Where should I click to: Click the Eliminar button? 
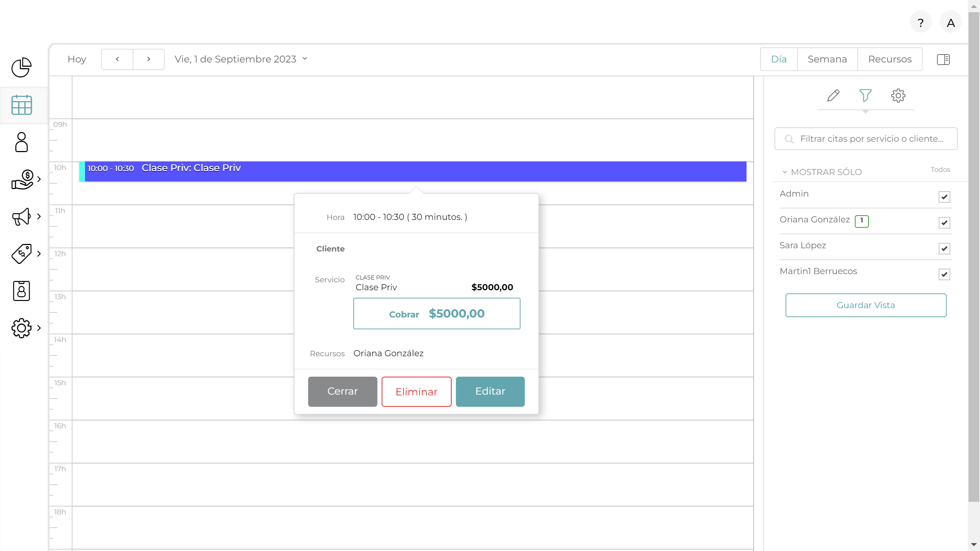(x=416, y=392)
